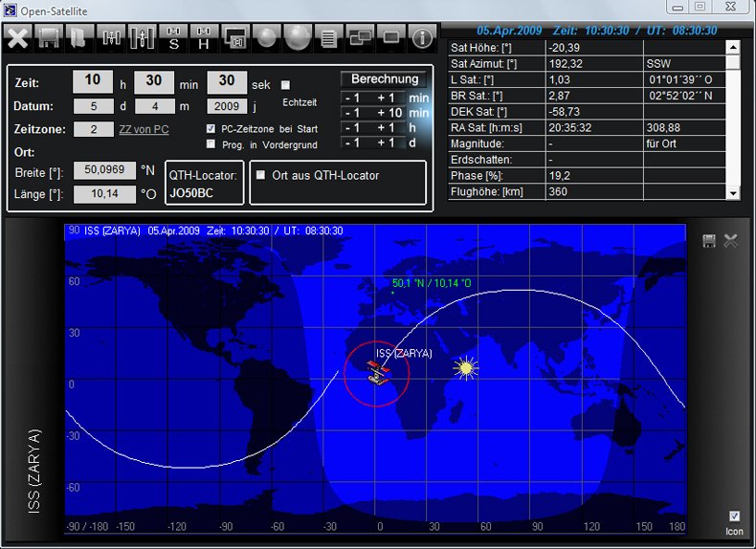756x549 pixels.
Task: Enable Ort aus QTH-Locator checkbox
Action: (x=261, y=175)
